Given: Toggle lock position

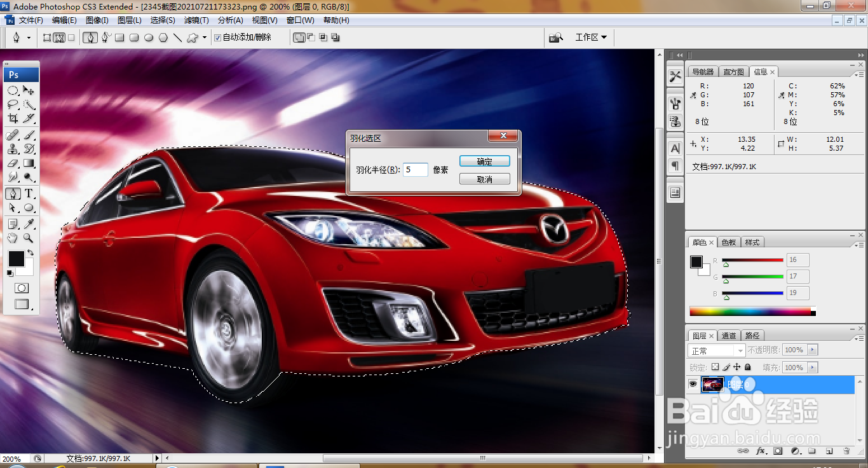Looking at the screenshot, I should pos(736,368).
